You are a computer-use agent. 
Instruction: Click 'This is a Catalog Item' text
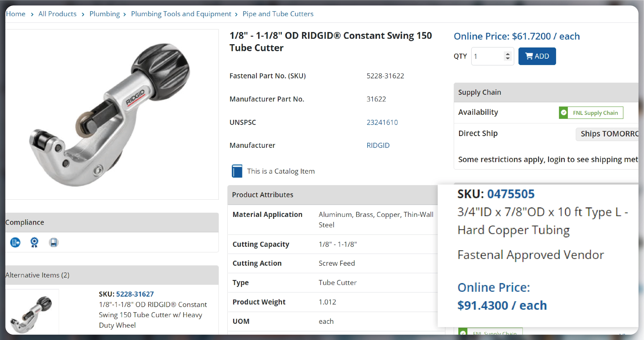click(281, 171)
